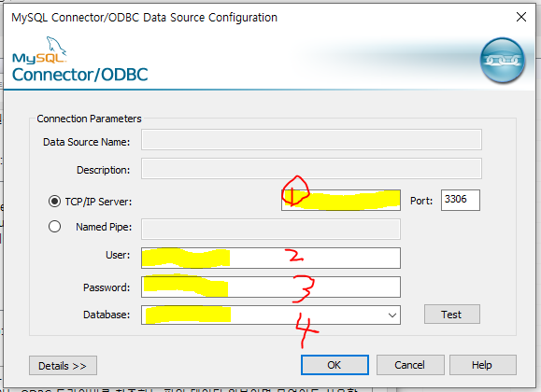Image resolution: width=541 pixels, height=392 pixels.
Task: Click the Port field showing 3306
Action: click(x=461, y=200)
